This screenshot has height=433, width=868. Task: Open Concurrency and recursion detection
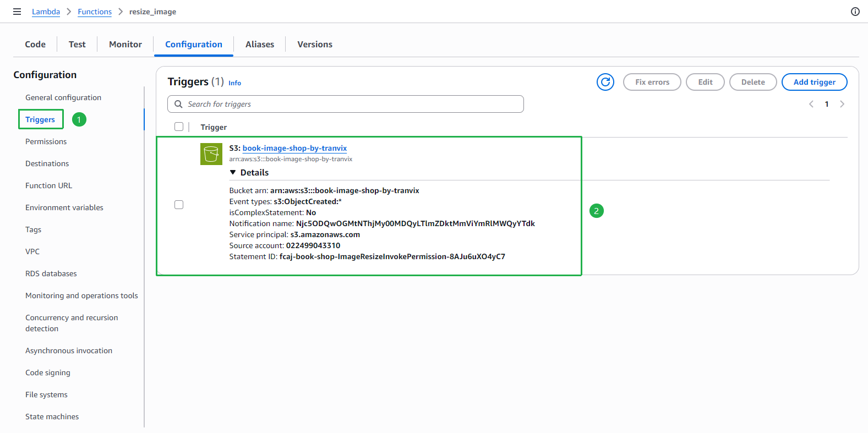click(x=72, y=323)
